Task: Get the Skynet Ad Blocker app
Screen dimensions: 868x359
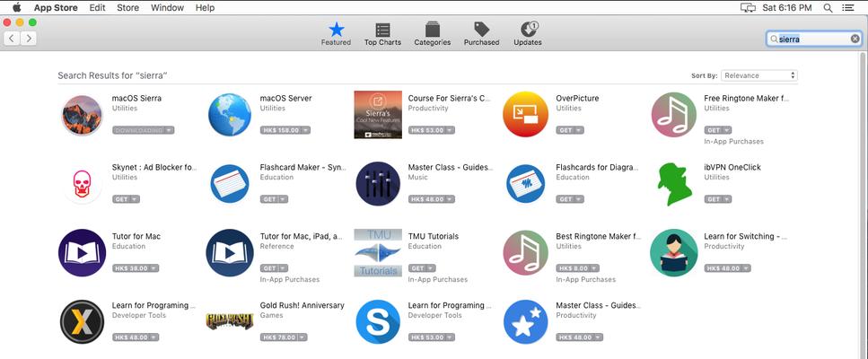Action: pyautogui.click(x=127, y=199)
